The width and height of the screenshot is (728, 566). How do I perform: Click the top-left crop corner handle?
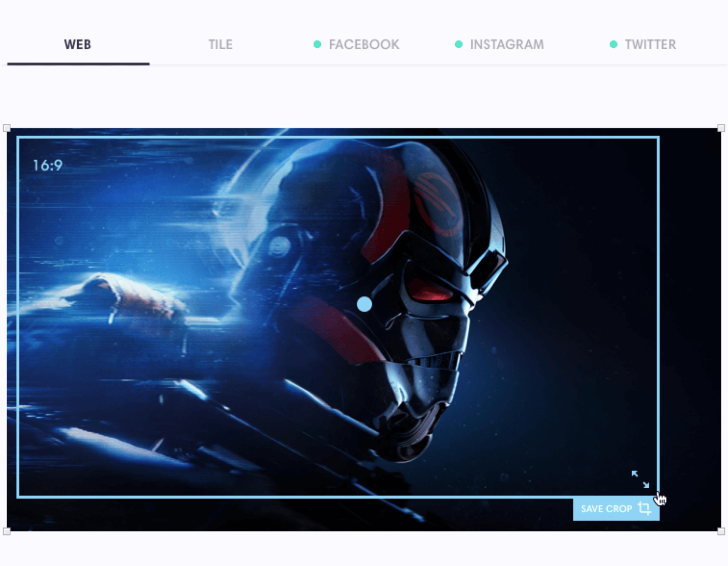(x=7, y=128)
